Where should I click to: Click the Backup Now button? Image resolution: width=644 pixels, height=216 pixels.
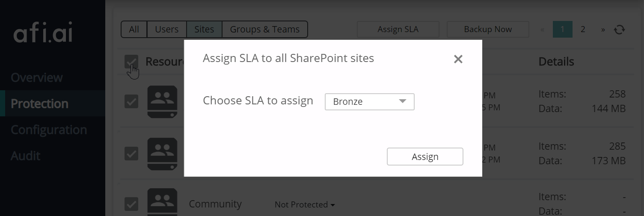488,30
